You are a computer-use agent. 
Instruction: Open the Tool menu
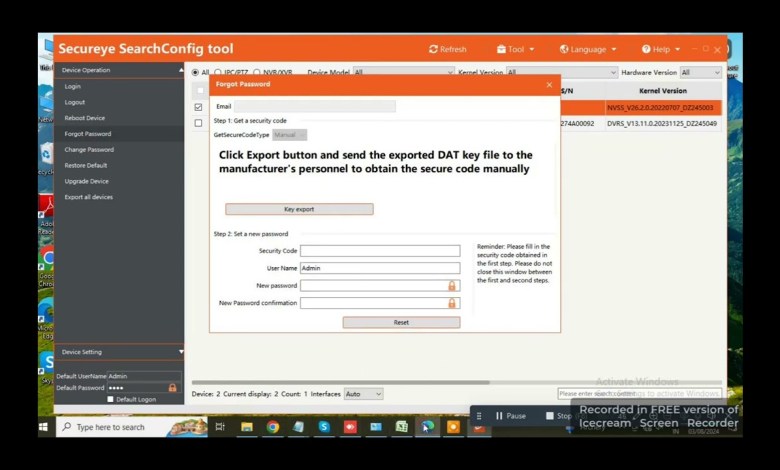pos(515,49)
